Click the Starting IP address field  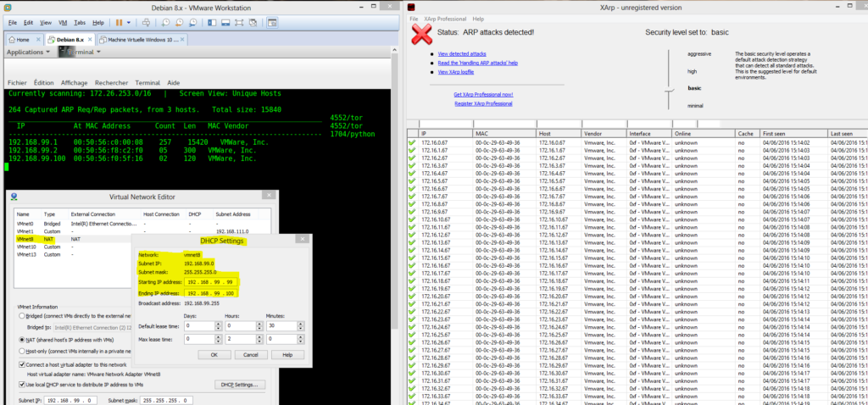[211, 281]
